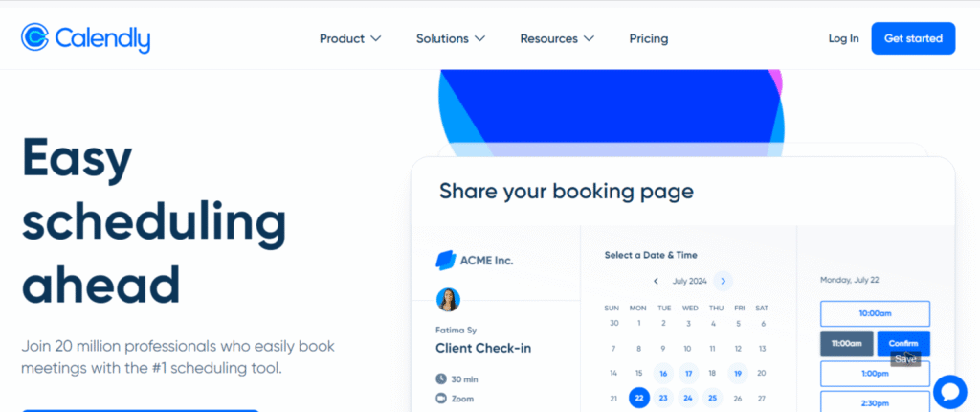Click the 'Fatima Sy' name text
This screenshot has height=412, width=980.
pyautogui.click(x=456, y=330)
